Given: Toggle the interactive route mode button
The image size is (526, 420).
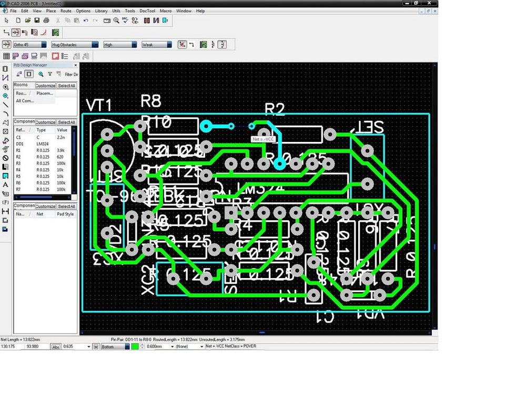Looking at the screenshot, I should tap(16, 33).
